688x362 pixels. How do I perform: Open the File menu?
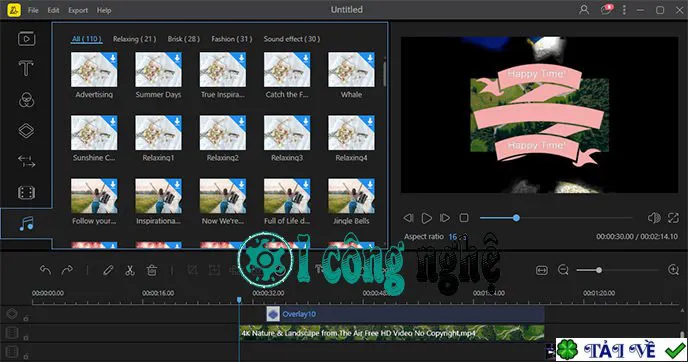coord(33,10)
